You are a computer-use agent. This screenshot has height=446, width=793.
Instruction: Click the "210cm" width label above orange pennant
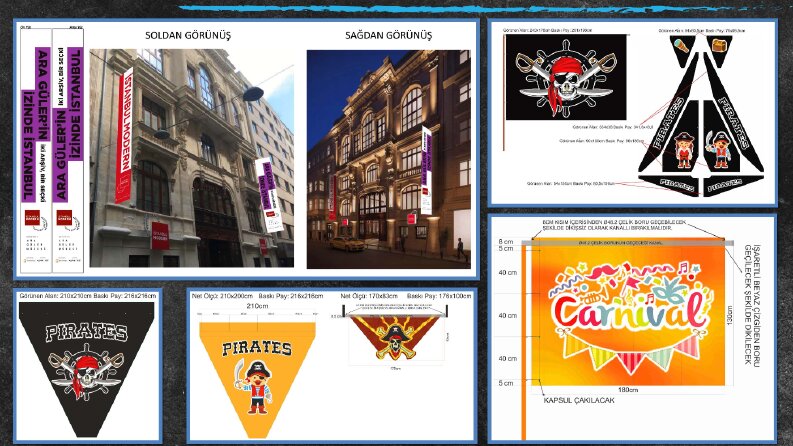pos(257,306)
